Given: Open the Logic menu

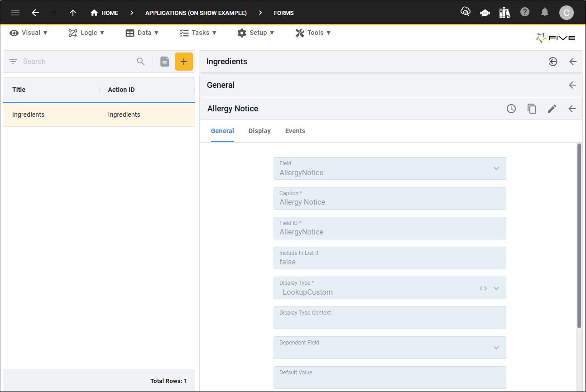Looking at the screenshot, I should point(86,33).
